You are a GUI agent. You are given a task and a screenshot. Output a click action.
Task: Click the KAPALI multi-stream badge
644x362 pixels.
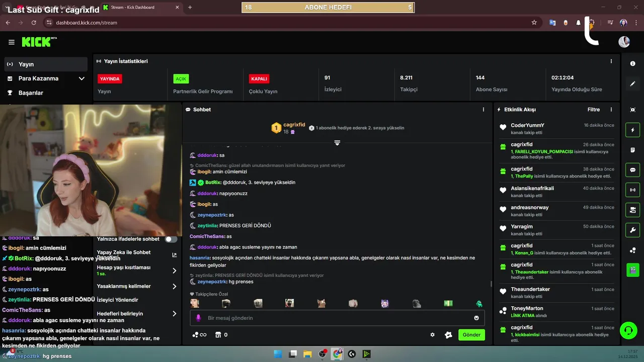[259, 79]
